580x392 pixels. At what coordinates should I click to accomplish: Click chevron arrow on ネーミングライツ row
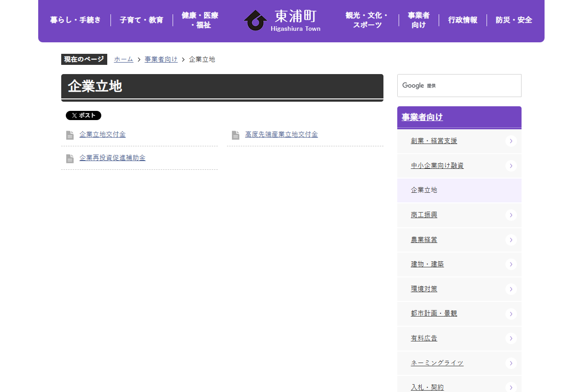[x=511, y=363]
